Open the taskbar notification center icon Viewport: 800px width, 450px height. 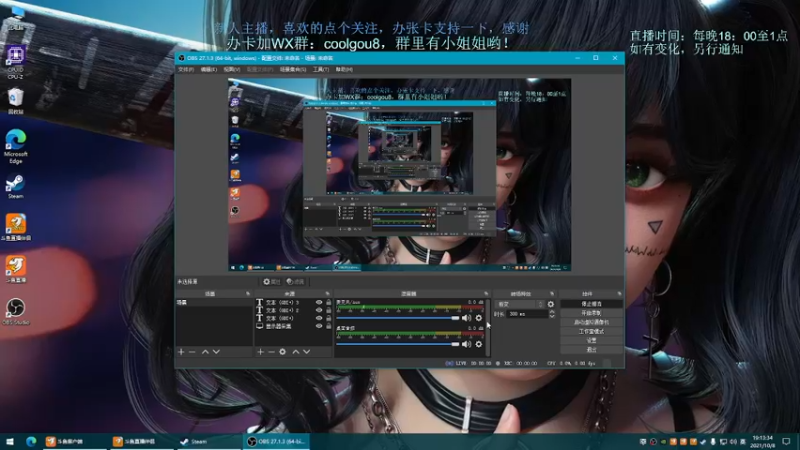coord(786,441)
